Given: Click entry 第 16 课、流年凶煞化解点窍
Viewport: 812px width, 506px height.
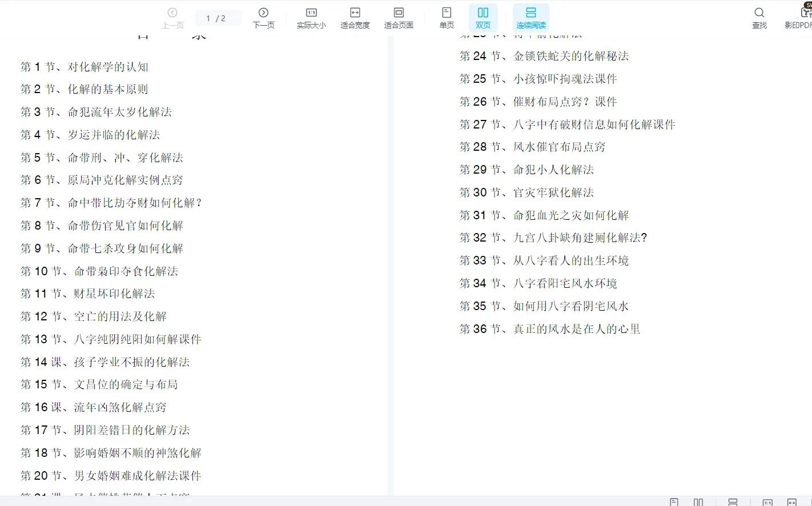Looking at the screenshot, I should pos(94,407).
